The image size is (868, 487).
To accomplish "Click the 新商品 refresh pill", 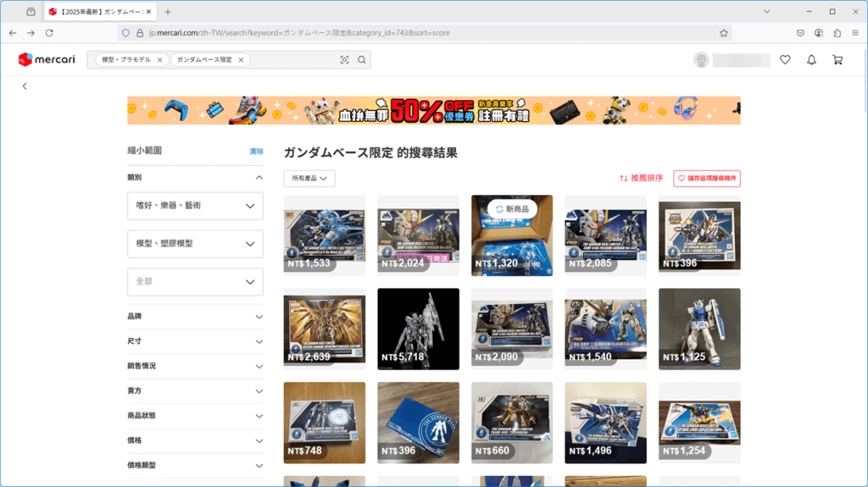I will 512,209.
